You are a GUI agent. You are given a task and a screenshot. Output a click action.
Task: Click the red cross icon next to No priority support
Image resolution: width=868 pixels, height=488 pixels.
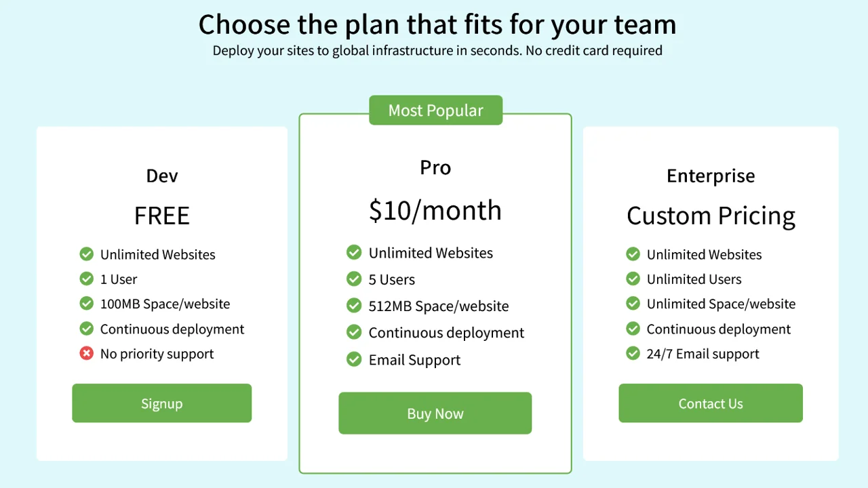tap(86, 353)
